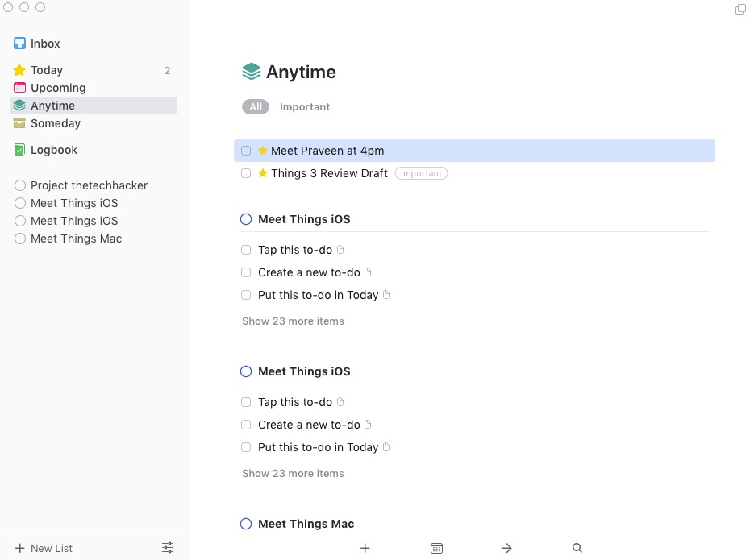The image size is (750, 560).
Task: Select Anytime in the sidebar
Action: pos(94,106)
